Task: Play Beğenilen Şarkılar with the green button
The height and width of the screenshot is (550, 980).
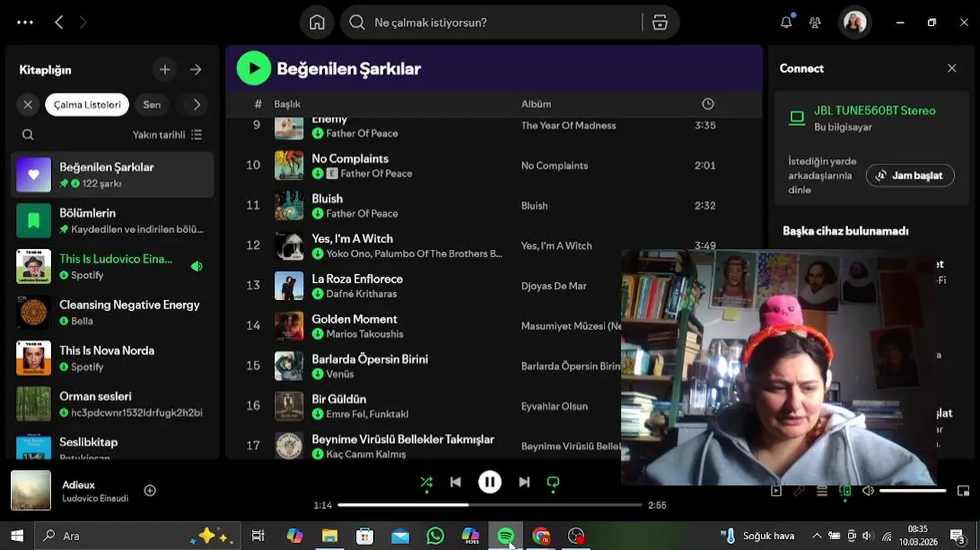Action: 254,69
